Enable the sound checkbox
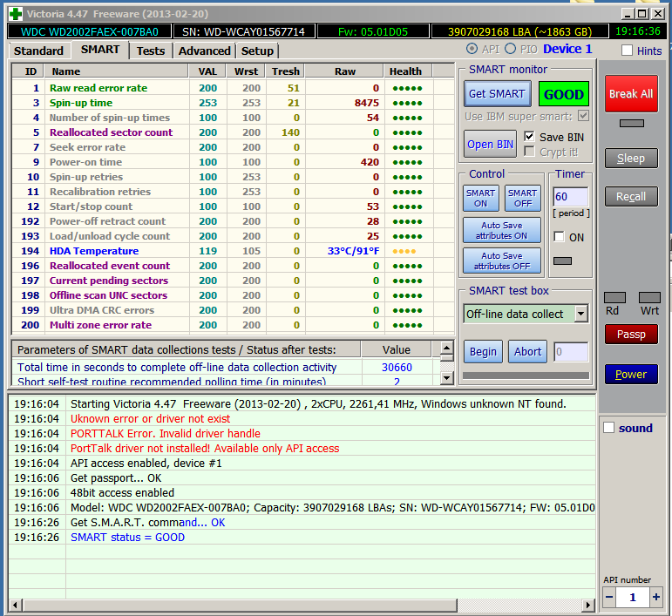 [x=609, y=428]
